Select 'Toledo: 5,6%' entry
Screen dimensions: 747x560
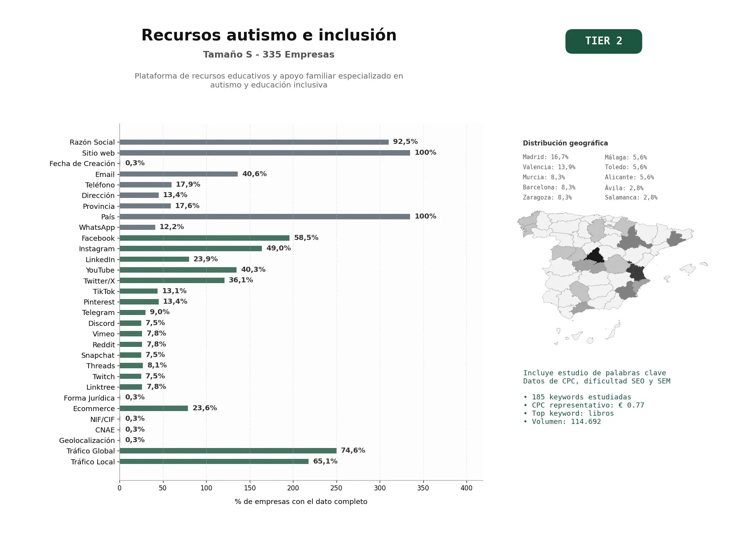626,167
